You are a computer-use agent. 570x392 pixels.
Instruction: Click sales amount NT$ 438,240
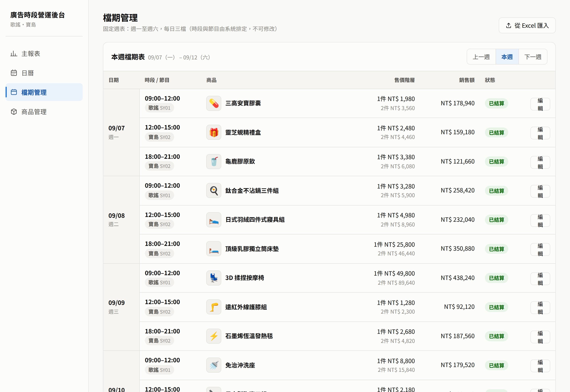(458, 278)
